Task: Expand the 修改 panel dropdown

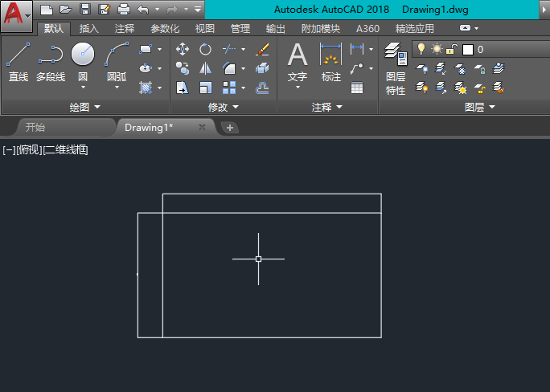Action: (224, 107)
